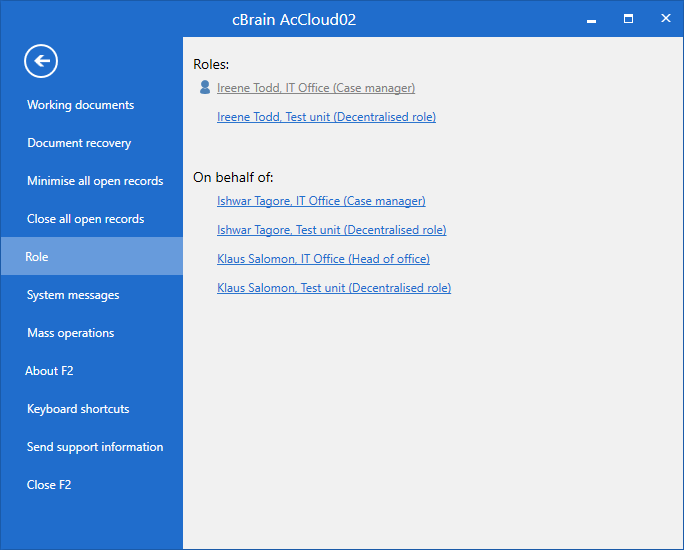Close the window with the X icon
Image resolution: width=684 pixels, height=550 pixels.
[x=665, y=19]
